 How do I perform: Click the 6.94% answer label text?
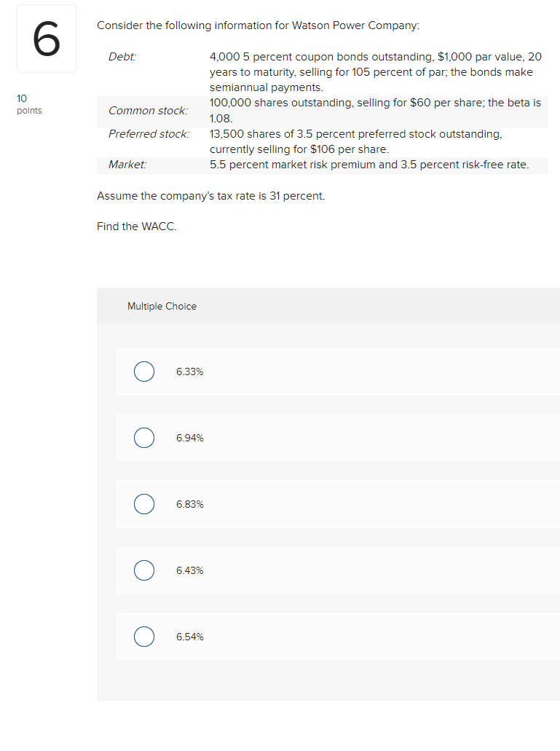pos(189,438)
